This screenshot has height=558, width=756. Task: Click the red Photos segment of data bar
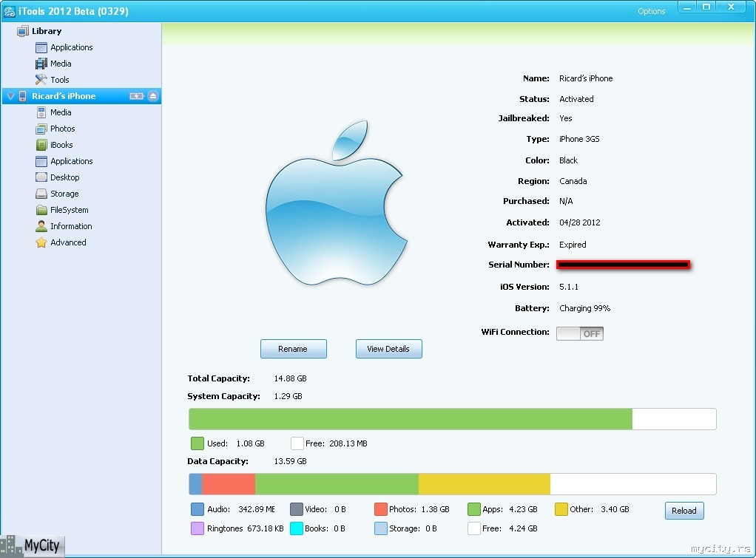[229, 484]
